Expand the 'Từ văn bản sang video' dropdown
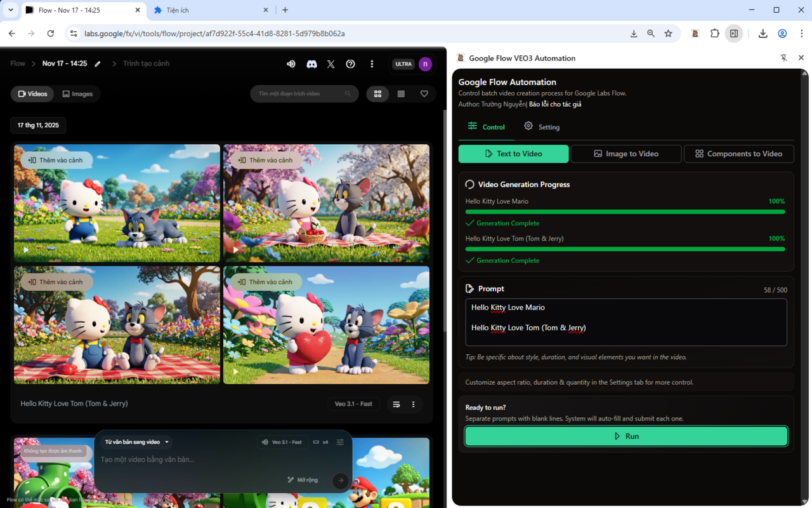The image size is (812, 508). tap(136, 442)
